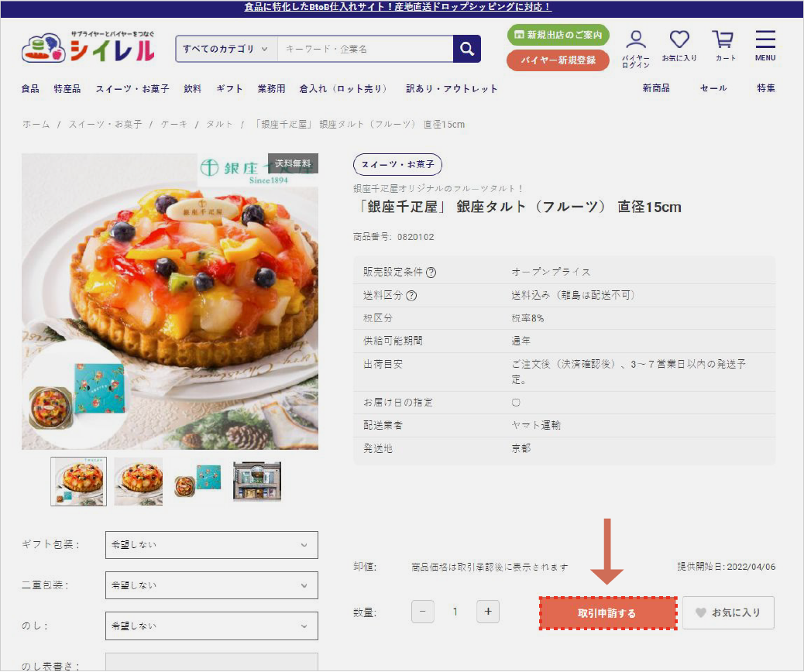Open the shopping cart icon
This screenshot has height=672, width=804.
point(723,40)
